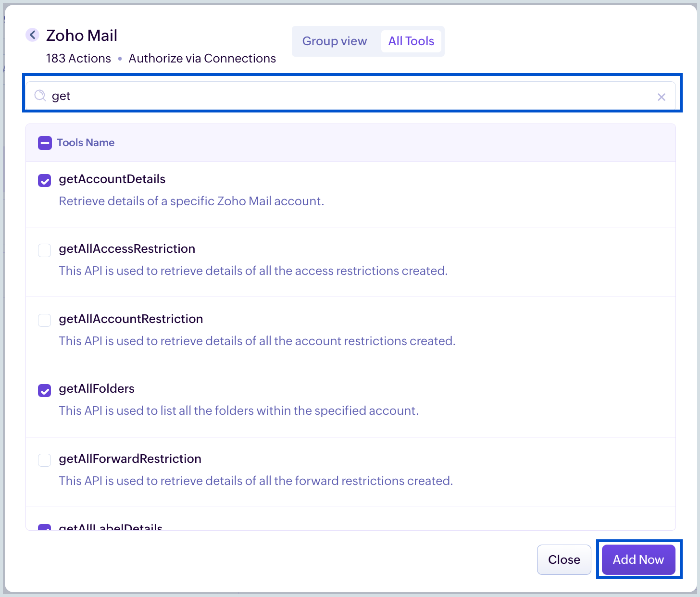Click the magnifier search icon
This screenshot has height=597, width=700.
(x=40, y=96)
